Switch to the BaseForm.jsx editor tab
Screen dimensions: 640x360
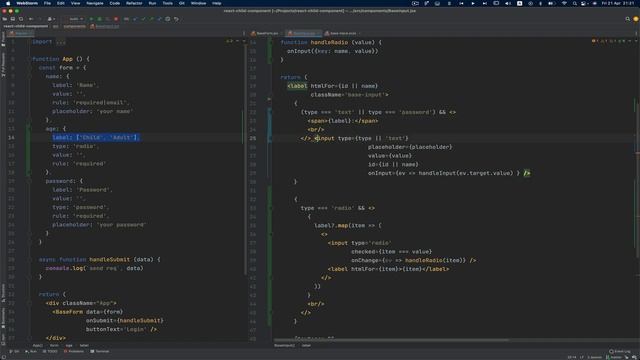click(265, 33)
